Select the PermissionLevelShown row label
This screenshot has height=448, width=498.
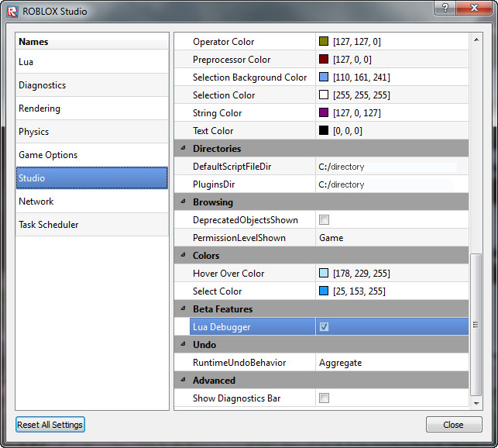(239, 238)
